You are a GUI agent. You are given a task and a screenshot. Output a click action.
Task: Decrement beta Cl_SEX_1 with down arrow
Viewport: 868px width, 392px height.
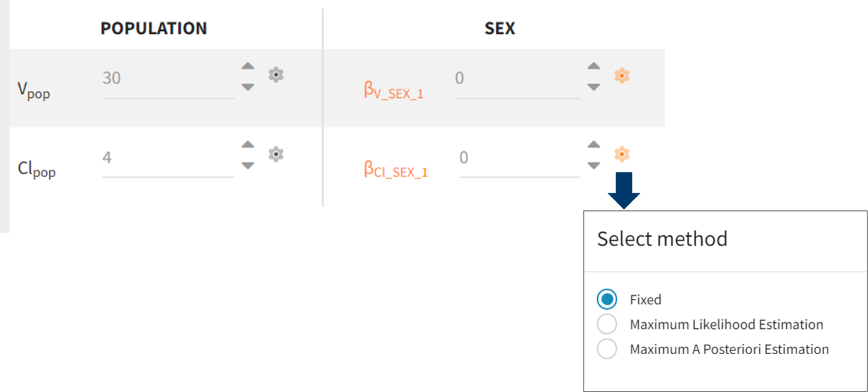click(594, 166)
